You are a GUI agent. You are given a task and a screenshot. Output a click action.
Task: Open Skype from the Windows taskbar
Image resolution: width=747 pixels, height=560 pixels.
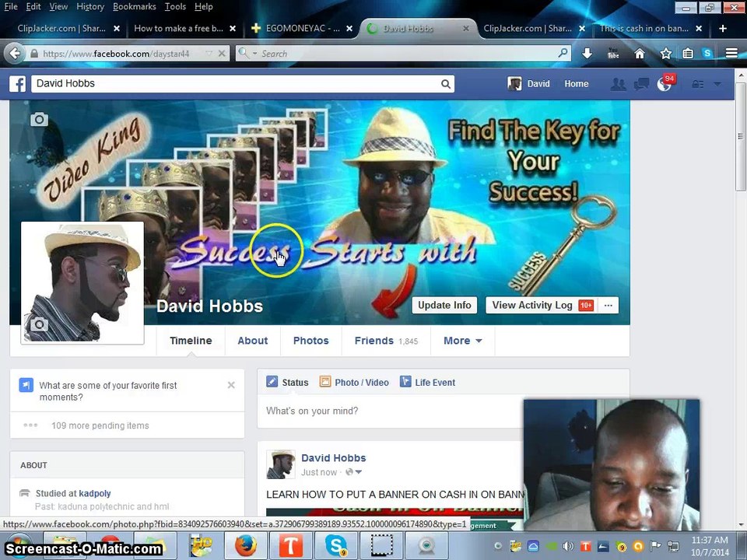[x=336, y=546]
